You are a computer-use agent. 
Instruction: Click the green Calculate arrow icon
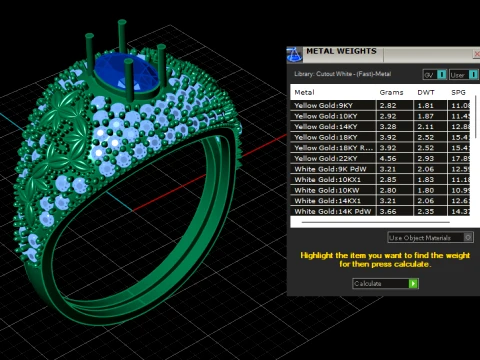coord(413,284)
